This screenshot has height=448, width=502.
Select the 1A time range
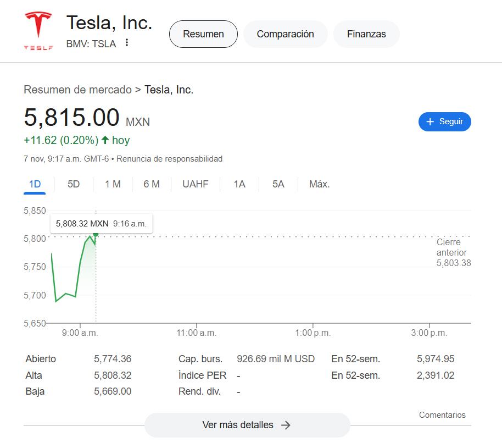point(239,184)
